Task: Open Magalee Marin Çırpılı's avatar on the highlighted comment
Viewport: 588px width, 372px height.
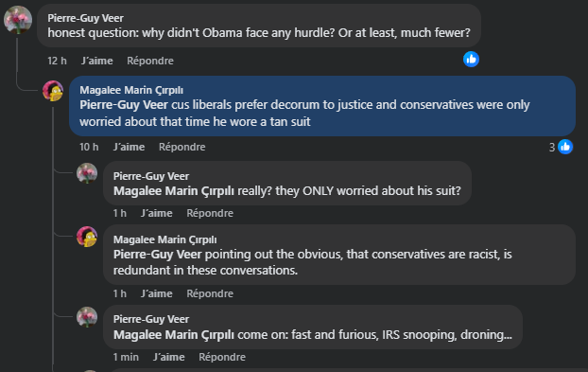Action: coord(53,91)
